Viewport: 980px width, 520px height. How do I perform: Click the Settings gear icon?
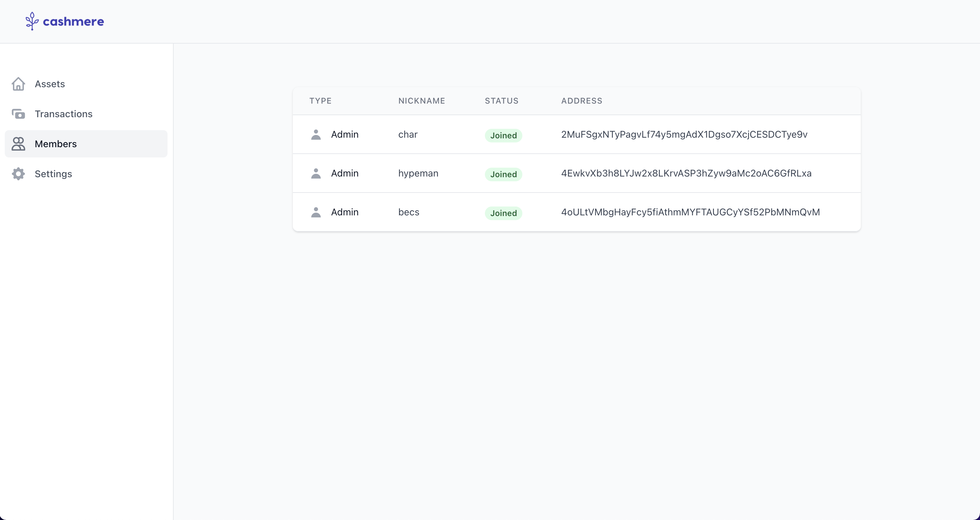pyautogui.click(x=18, y=174)
